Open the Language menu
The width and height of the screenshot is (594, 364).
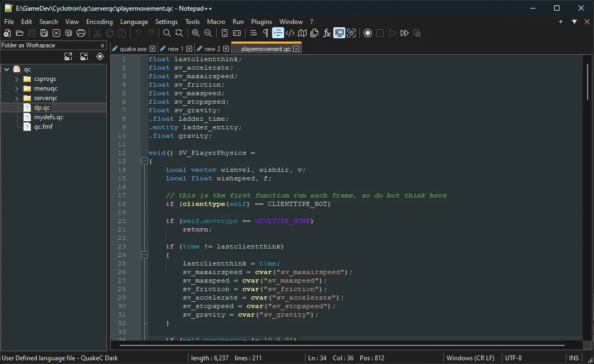point(134,22)
